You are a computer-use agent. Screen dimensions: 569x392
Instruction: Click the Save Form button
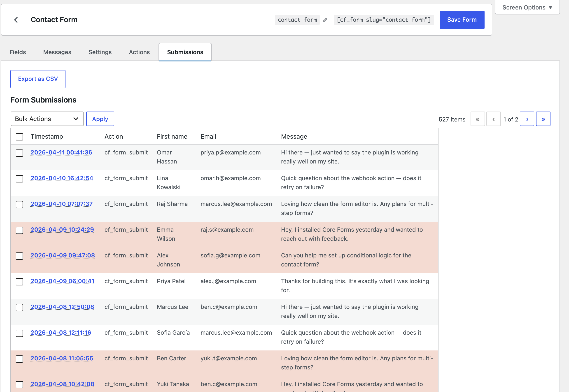(x=462, y=20)
